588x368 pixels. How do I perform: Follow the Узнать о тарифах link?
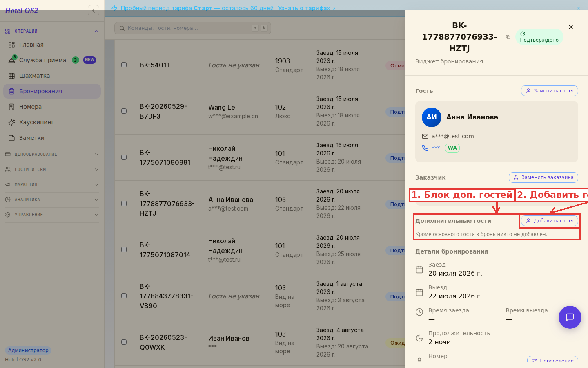point(304,8)
